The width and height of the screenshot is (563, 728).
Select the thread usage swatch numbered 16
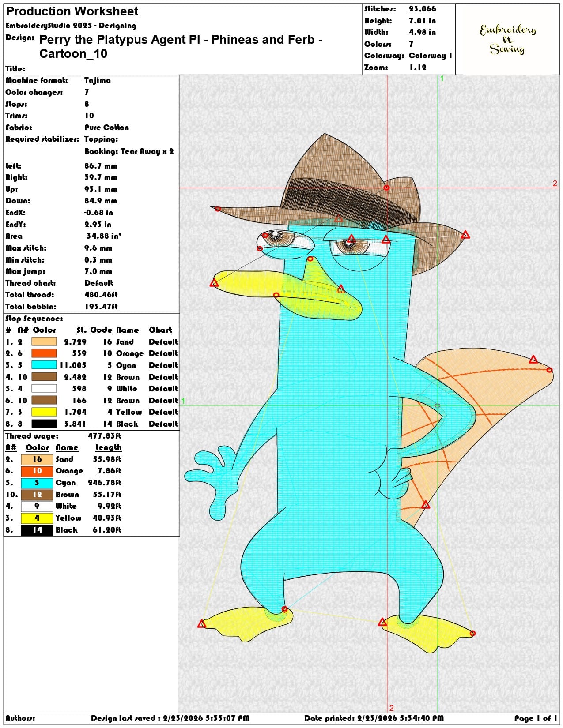point(37,459)
